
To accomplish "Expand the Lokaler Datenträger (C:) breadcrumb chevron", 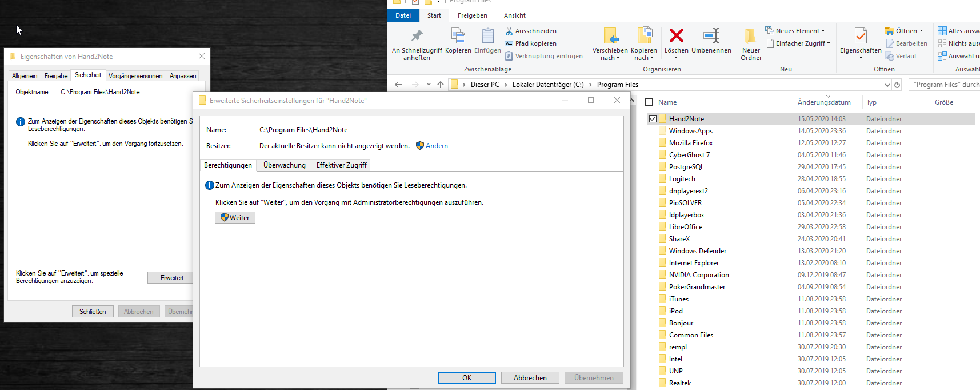I will click(x=590, y=85).
